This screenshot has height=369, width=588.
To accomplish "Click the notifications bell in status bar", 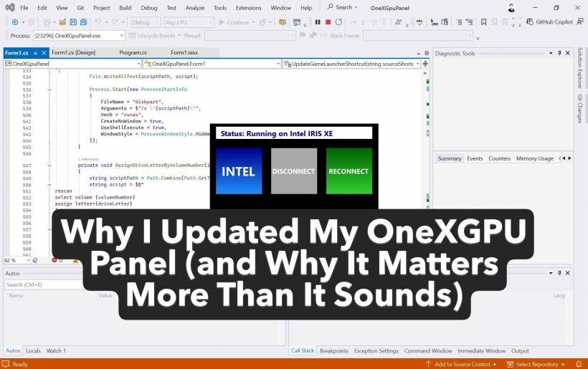I will pyautogui.click(x=579, y=364).
